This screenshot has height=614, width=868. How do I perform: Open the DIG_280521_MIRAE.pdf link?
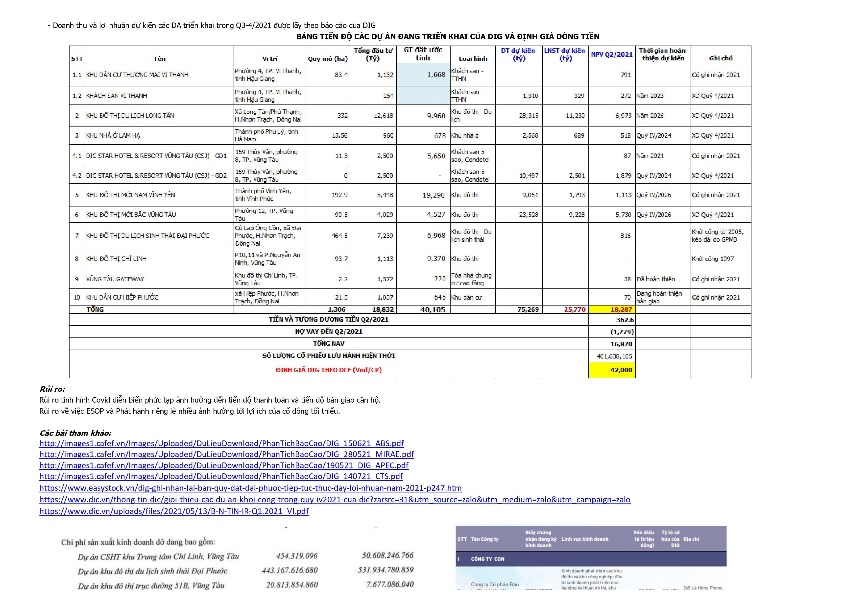pyautogui.click(x=226, y=454)
